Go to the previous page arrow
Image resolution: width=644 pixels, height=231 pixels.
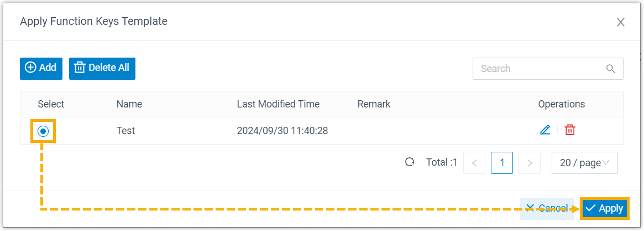(x=474, y=163)
